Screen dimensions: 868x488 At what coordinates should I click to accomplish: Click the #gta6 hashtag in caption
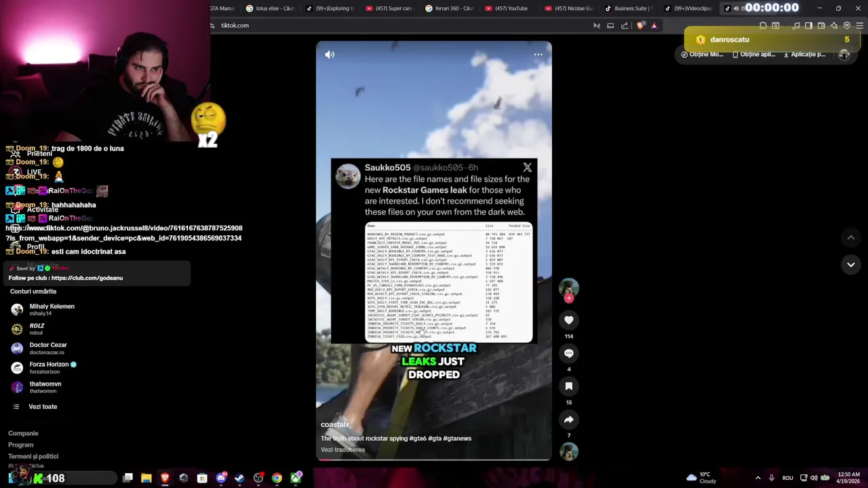point(418,439)
